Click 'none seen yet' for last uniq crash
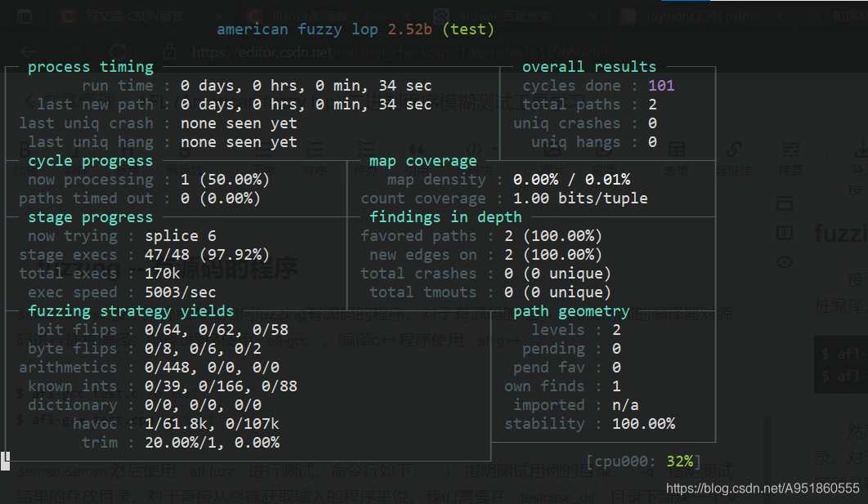 239,123
